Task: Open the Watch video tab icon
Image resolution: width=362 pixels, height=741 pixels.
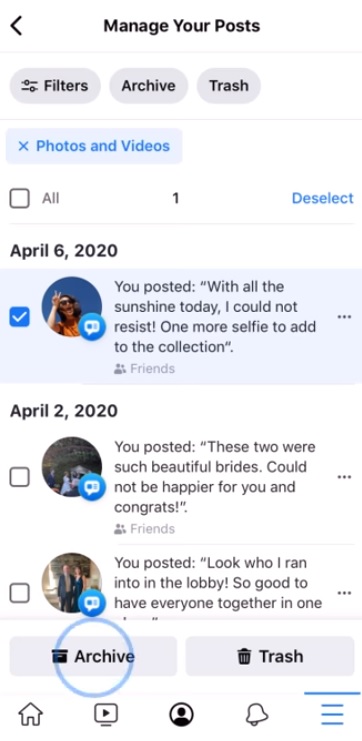Action: tap(106, 714)
